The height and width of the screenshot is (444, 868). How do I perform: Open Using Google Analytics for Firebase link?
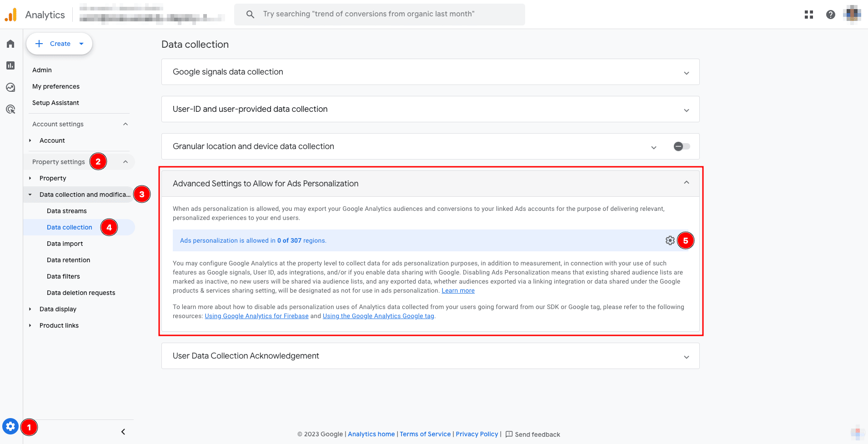[256, 316]
